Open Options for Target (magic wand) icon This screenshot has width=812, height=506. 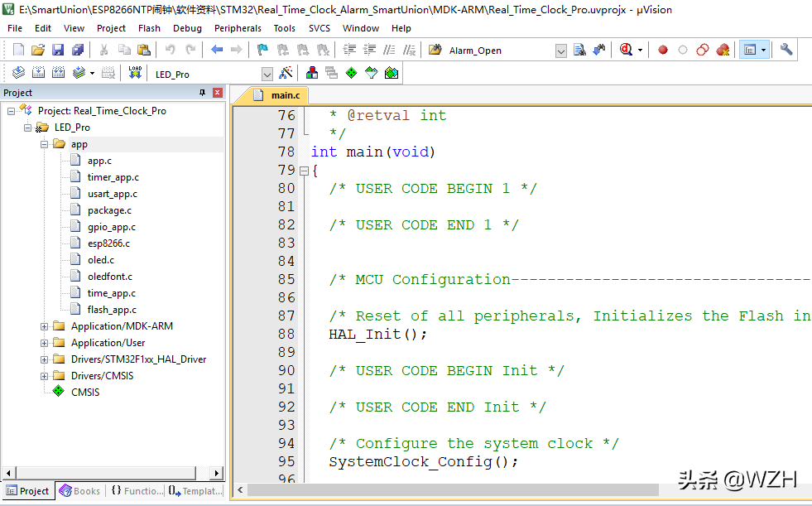click(x=286, y=73)
